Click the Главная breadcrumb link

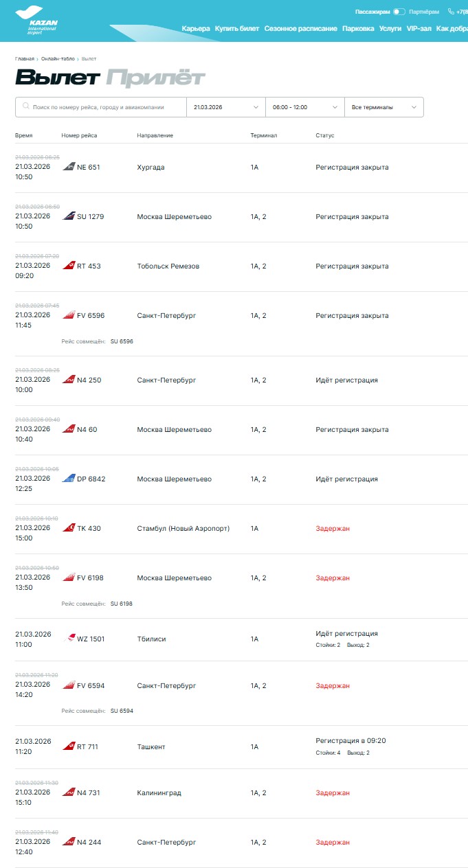pos(25,59)
